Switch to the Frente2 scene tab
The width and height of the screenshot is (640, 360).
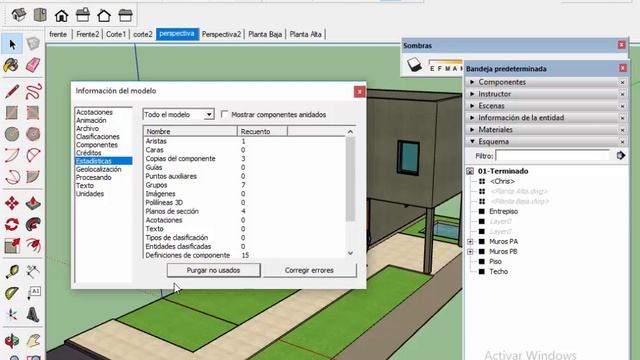(87, 34)
